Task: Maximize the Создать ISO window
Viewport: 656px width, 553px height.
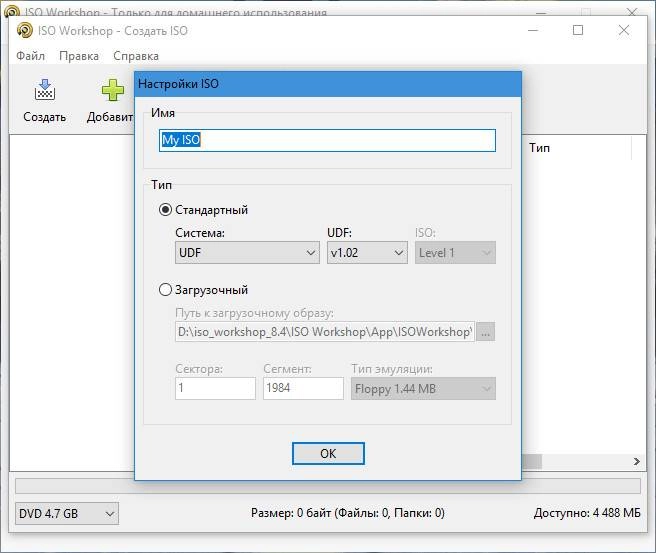Action: tap(578, 30)
